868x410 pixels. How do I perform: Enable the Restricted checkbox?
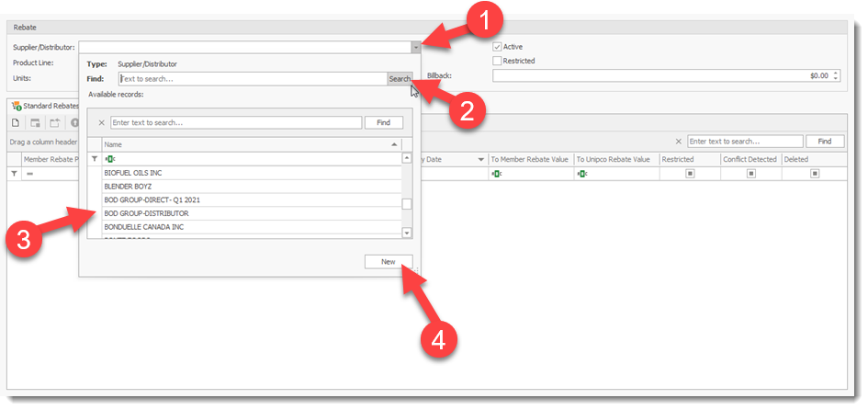[497, 62]
